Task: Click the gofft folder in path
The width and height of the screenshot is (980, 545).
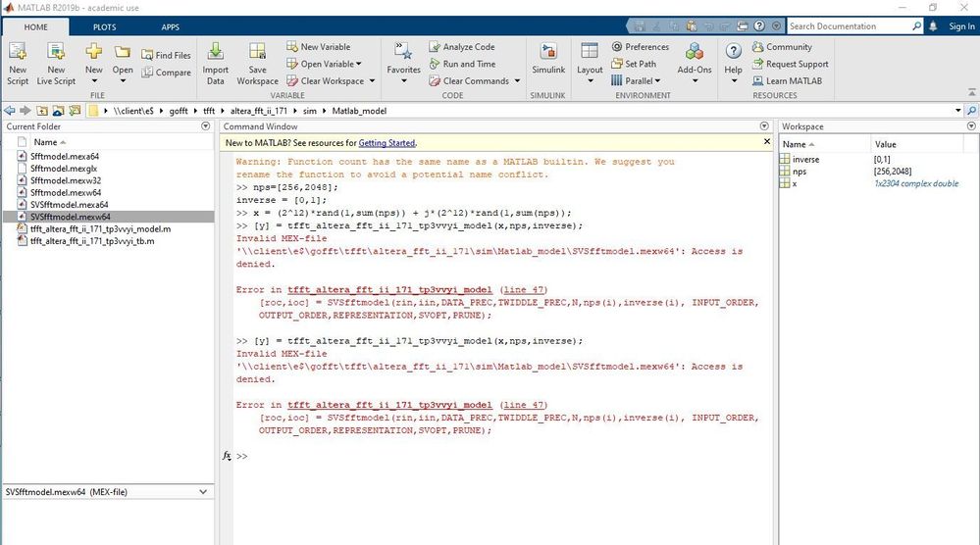Action: [x=179, y=111]
